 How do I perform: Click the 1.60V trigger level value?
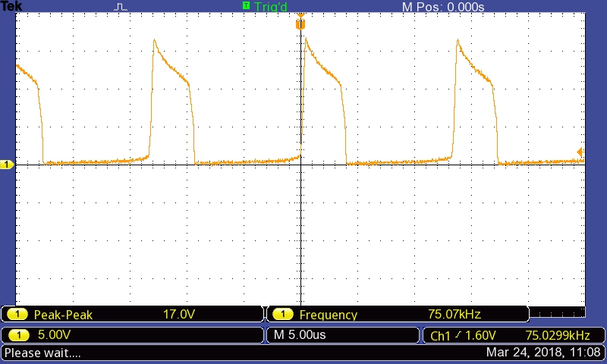tap(480, 335)
